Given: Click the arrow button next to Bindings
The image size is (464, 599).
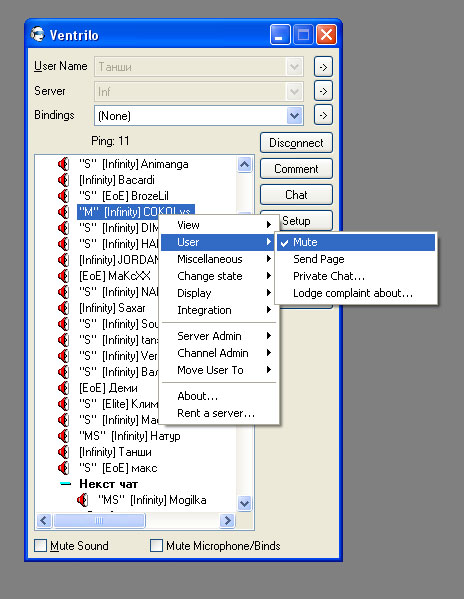Looking at the screenshot, I should 323,115.
